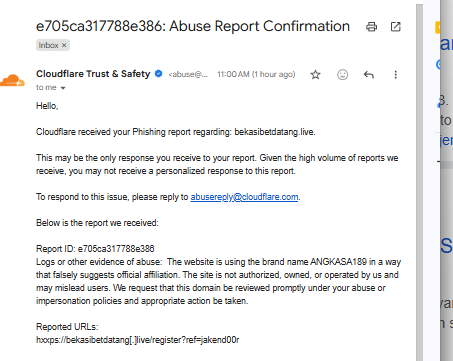Screen dimensions: 453x361
Task: Click the truncated sender address <abuse@...
Action: [188, 74]
